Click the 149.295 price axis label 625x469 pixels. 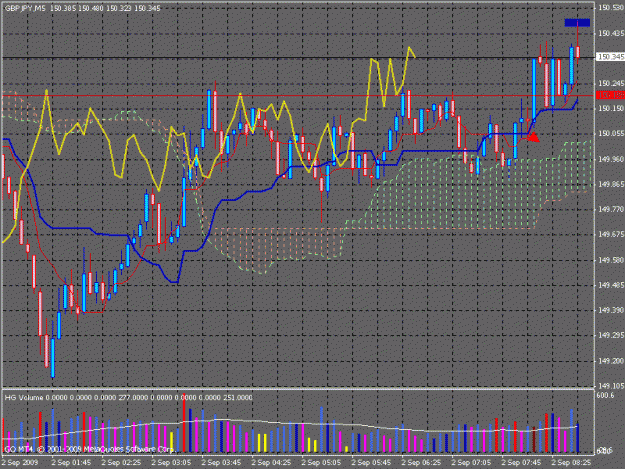point(611,336)
